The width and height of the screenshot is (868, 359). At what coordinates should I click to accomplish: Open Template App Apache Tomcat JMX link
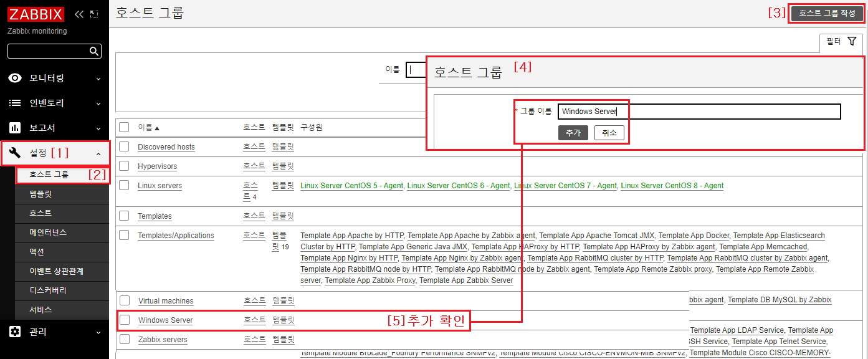point(597,236)
